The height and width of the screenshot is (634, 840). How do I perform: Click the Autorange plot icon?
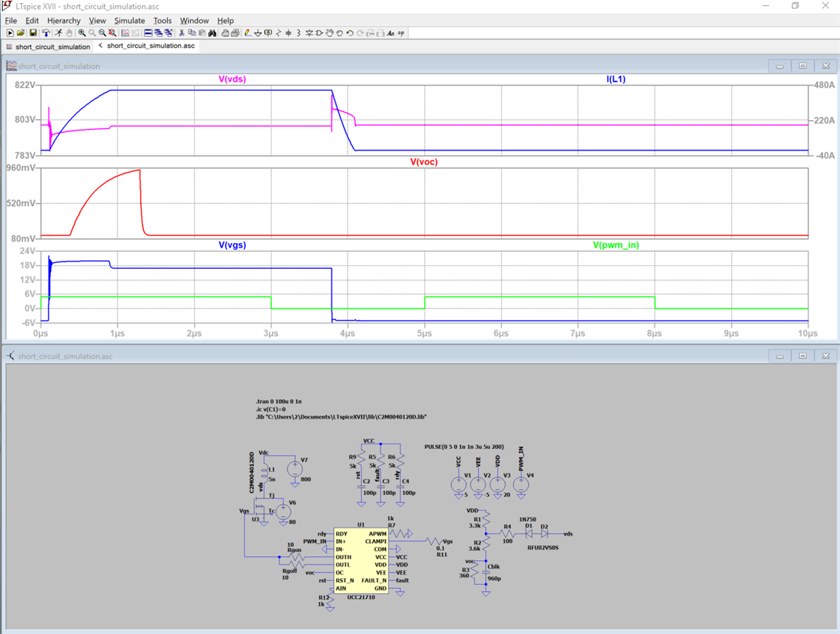pyautogui.click(x=125, y=33)
